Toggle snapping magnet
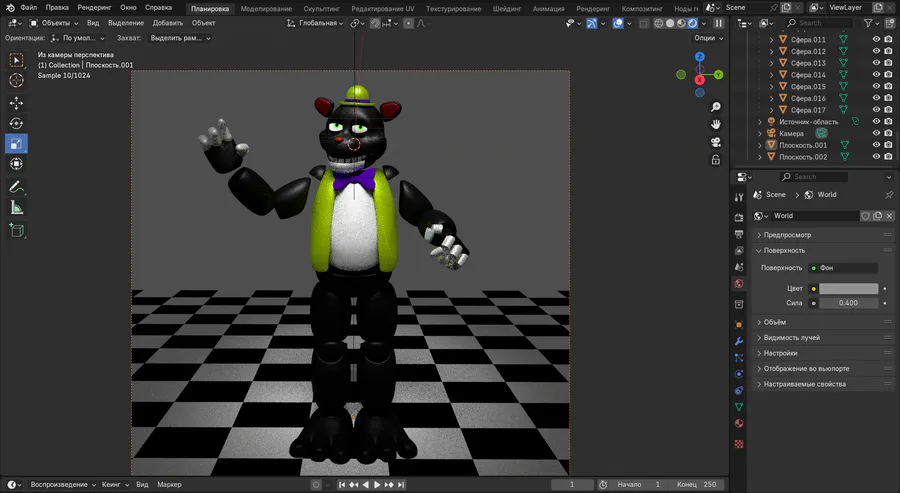 click(375, 24)
